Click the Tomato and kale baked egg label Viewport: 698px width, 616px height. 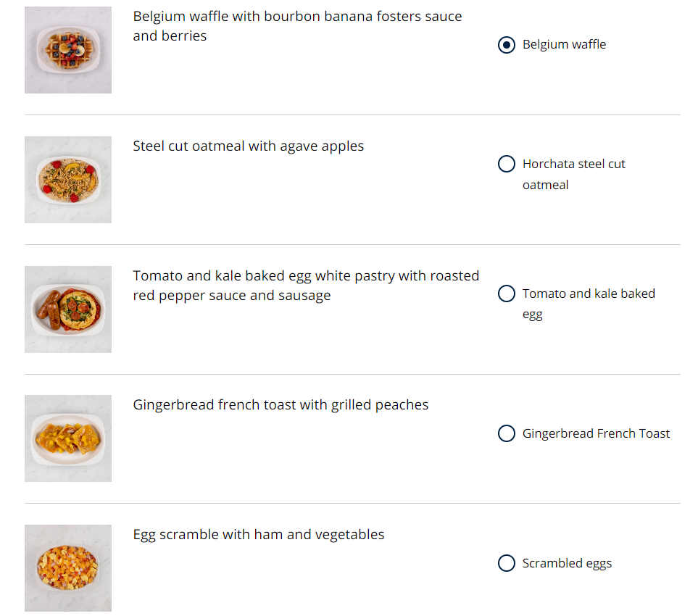(x=589, y=304)
